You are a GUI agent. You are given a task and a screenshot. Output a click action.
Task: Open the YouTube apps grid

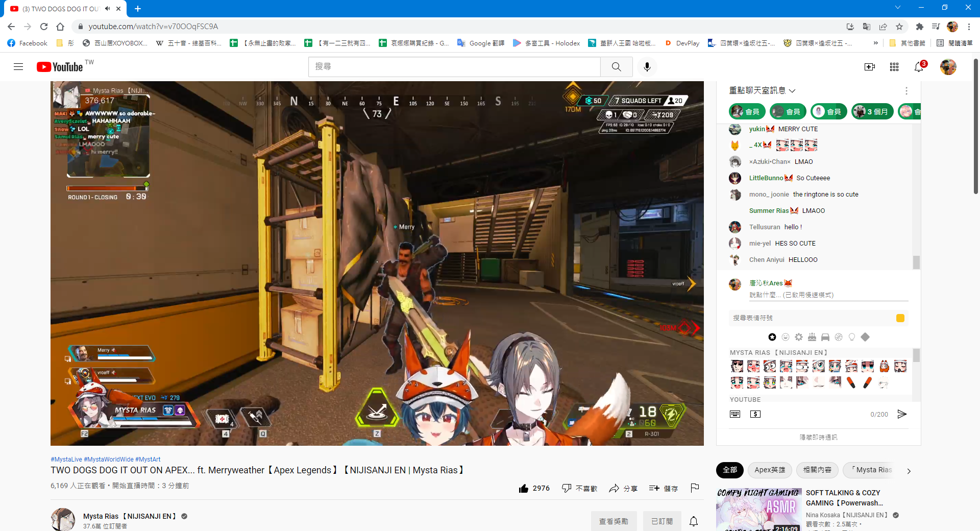click(894, 67)
